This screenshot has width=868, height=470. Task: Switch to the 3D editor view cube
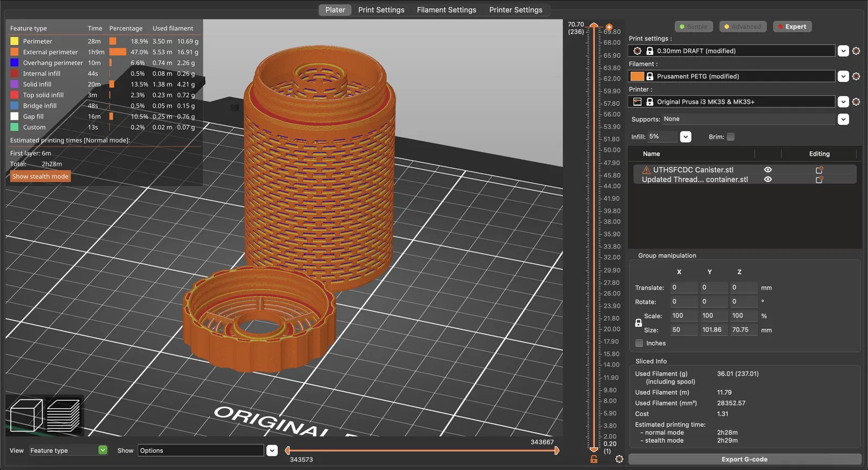tap(26, 416)
